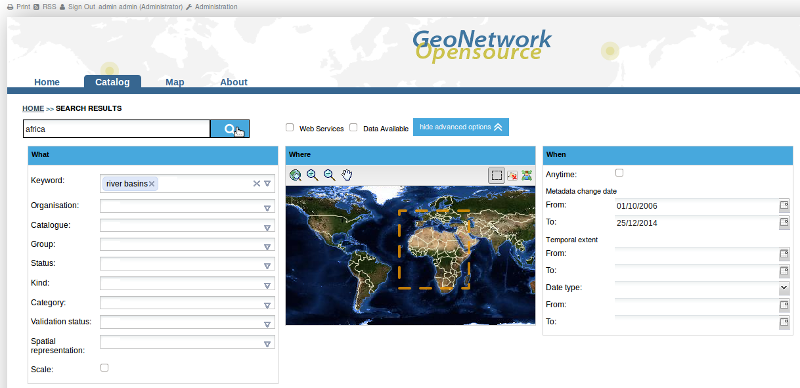Open the Status dropdown

(267, 266)
